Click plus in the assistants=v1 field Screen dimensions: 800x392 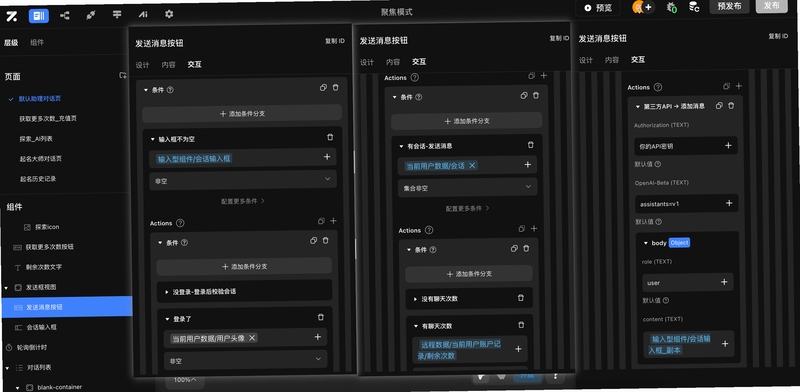729,203
